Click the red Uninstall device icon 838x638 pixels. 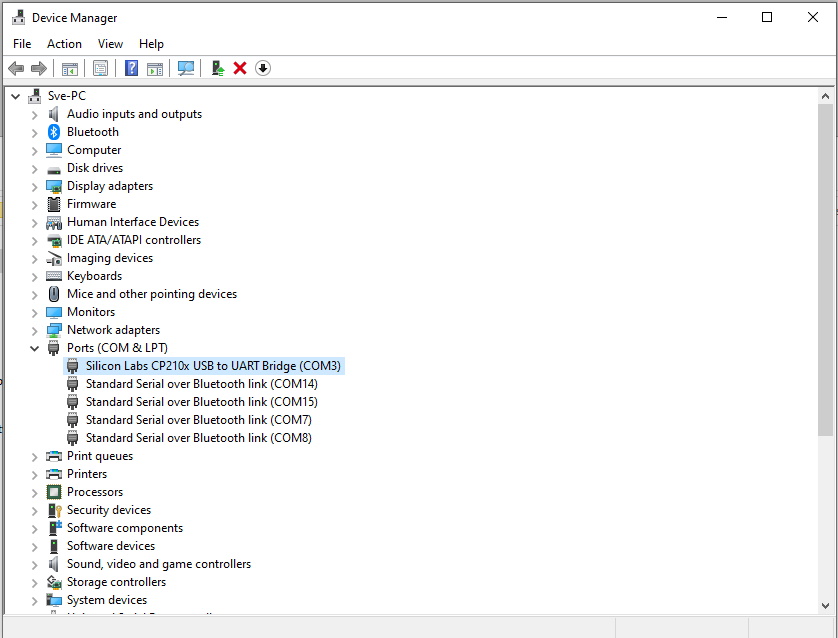click(x=240, y=68)
